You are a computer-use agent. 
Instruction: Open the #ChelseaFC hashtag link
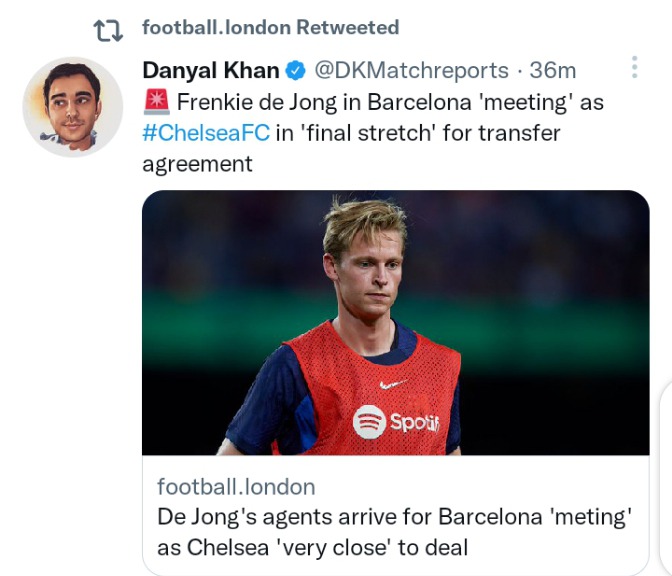(x=206, y=133)
